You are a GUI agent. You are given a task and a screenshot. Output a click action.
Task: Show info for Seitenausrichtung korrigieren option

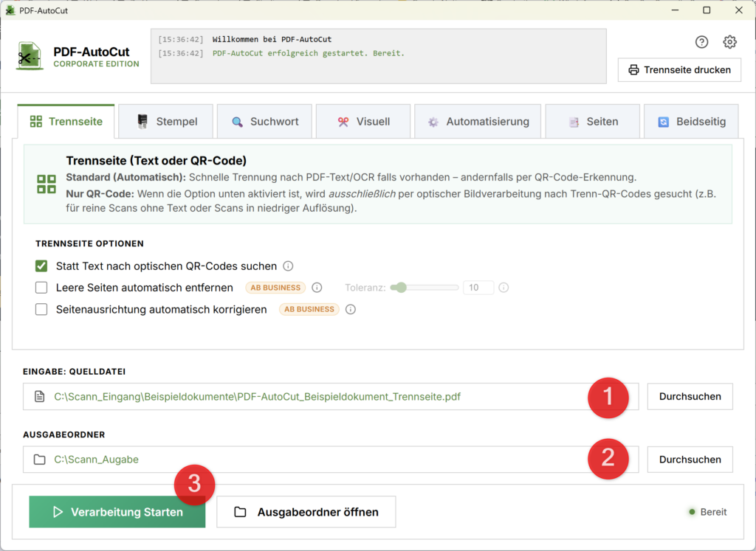351,309
